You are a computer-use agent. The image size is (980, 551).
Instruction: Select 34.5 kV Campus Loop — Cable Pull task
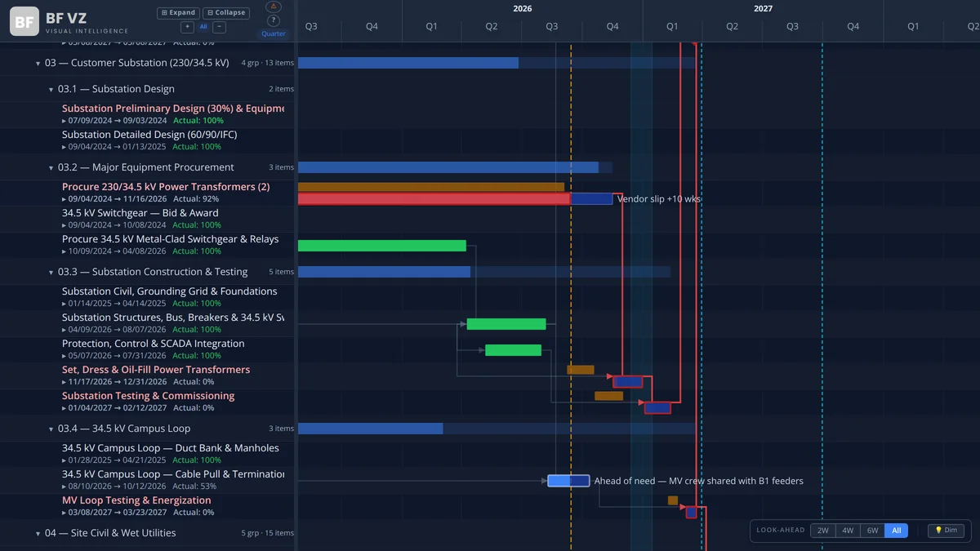[x=173, y=474]
